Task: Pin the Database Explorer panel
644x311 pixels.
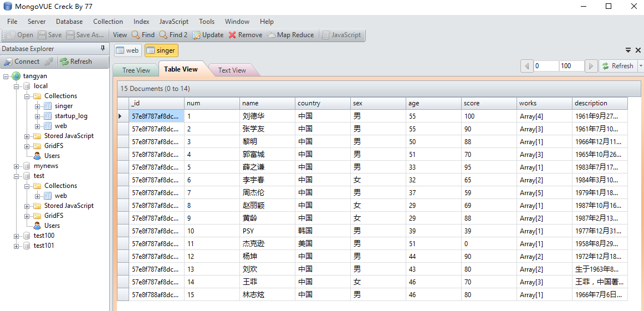Action: tap(103, 48)
